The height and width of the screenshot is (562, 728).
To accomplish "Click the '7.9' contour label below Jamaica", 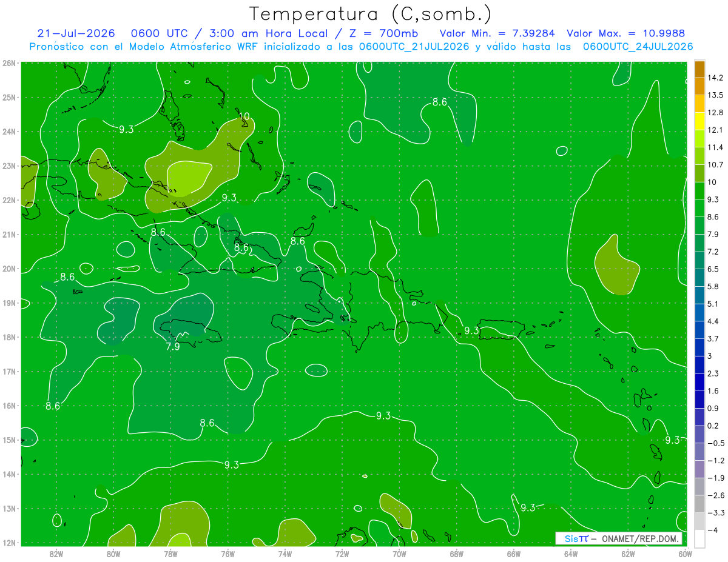I will pyautogui.click(x=172, y=347).
